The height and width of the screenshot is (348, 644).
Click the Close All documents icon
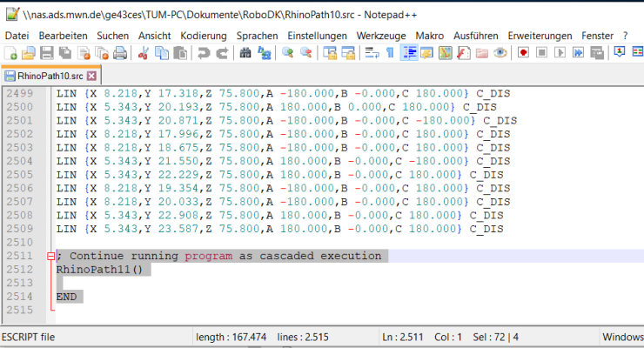(102, 53)
